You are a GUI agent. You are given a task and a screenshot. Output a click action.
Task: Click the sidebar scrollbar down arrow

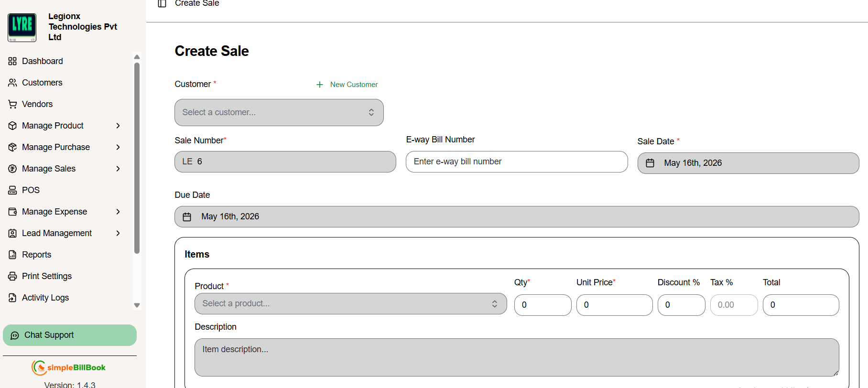click(137, 305)
